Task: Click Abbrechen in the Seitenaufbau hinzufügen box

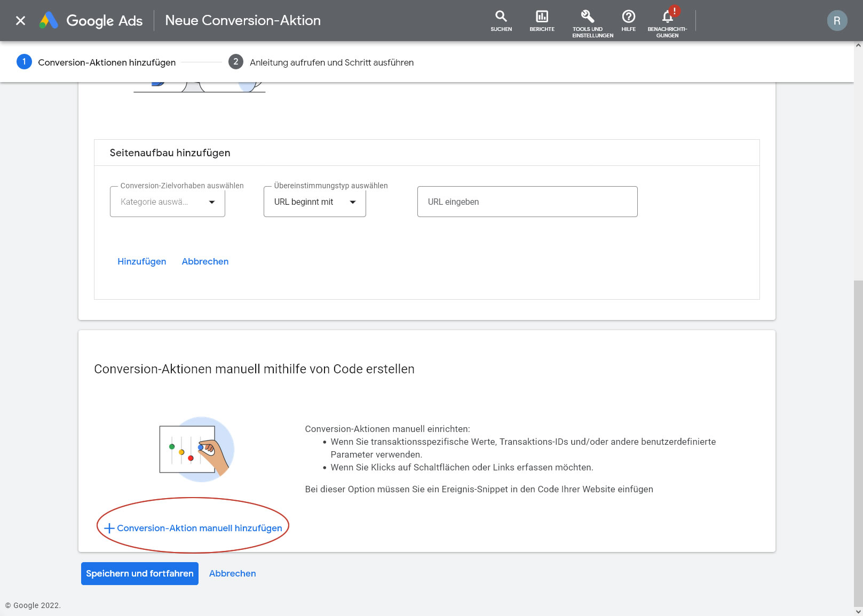Action: (x=205, y=261)
